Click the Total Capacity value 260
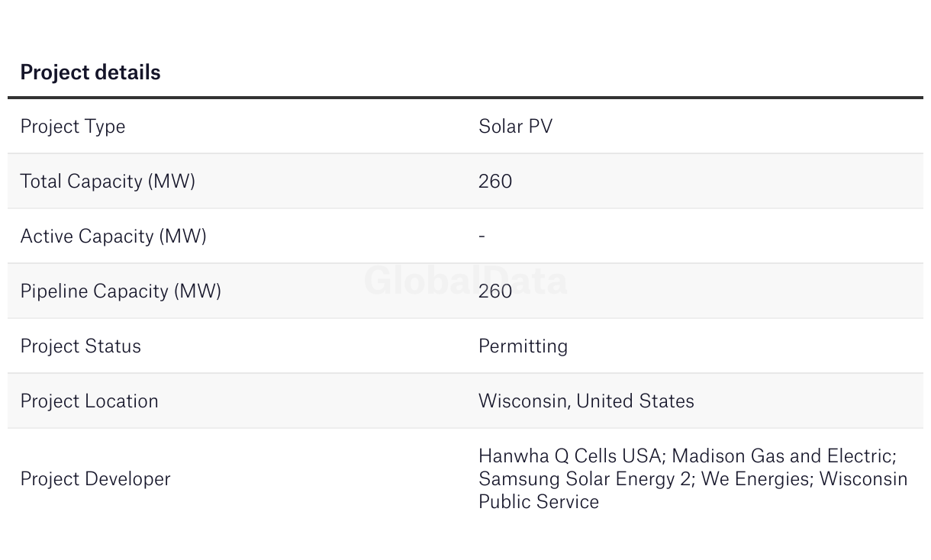 pos(495,182)
